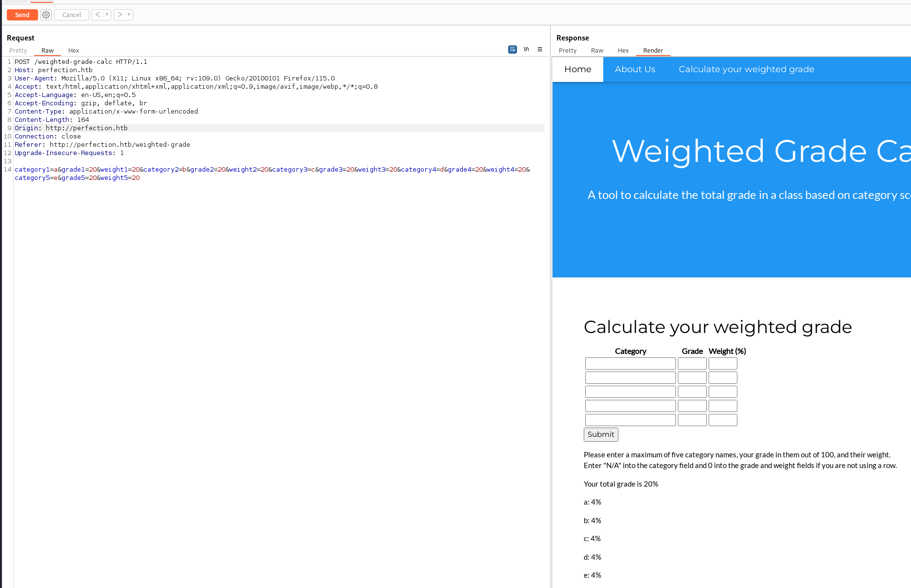
Task: Click second row Category input field
Action: coord(631,378)
